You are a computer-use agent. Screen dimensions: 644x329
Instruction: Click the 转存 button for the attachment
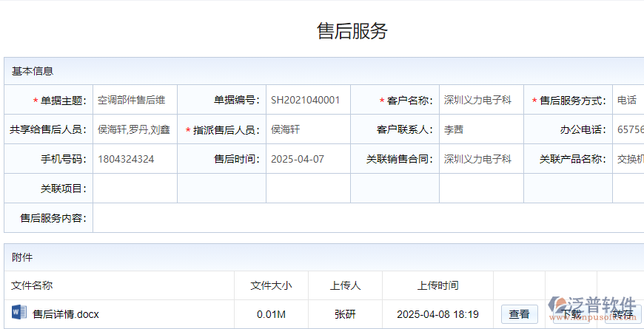point(622,314)
